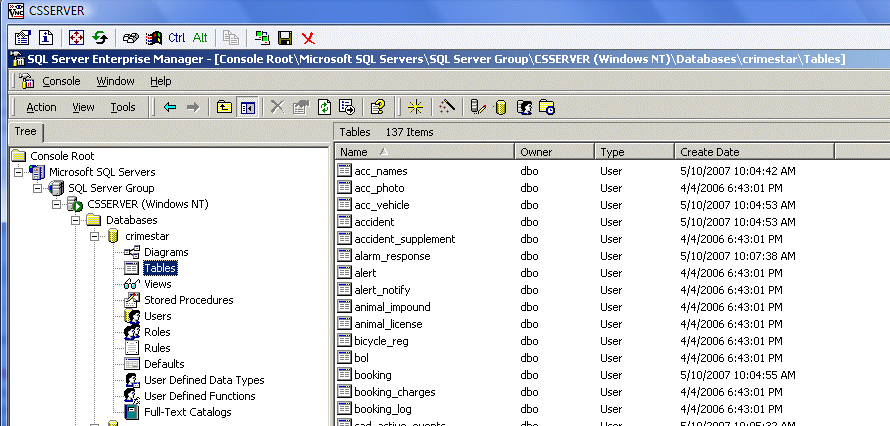Click the Run a Wizard wand icon
The height and width of the screenshot is (426, 890).
[x=448, y=107]
